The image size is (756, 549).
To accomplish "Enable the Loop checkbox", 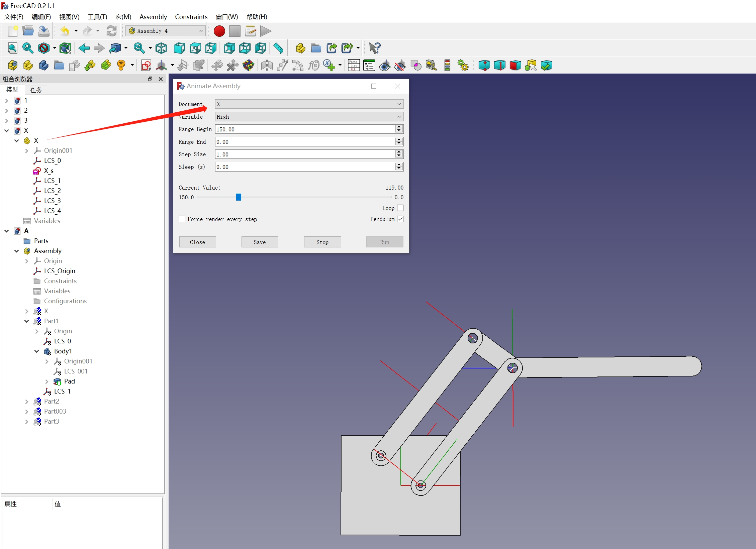I will click(400, 208).
